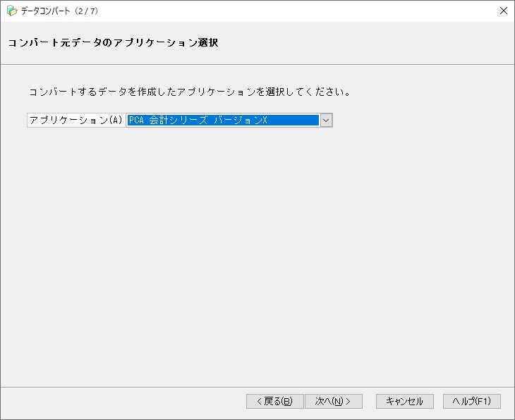The height and width of the screenshot is (420, 515).
Task: Click the データコンバート (2 / 7) title text
Action: tap(59, 11)
